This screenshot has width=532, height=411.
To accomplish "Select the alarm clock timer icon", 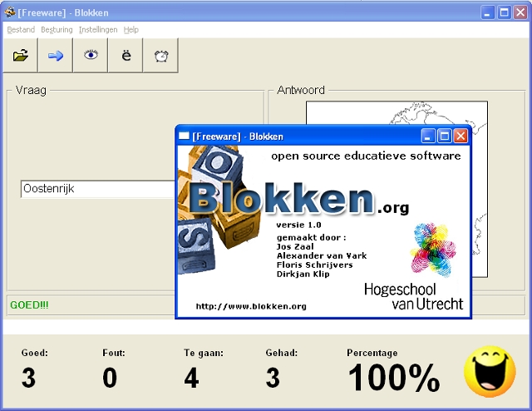I will (161, 56).
